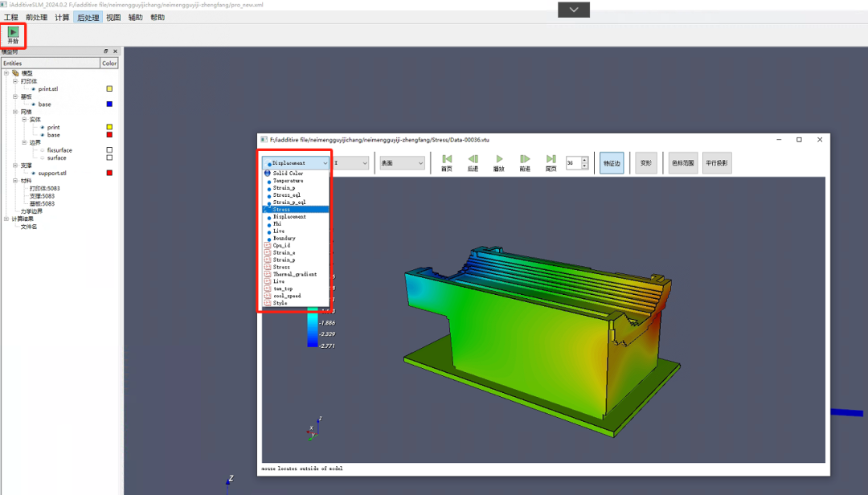Viewport: 868px width, 495px height.
Task: Collapse the 网格 tree node
Action: (15, 112)
